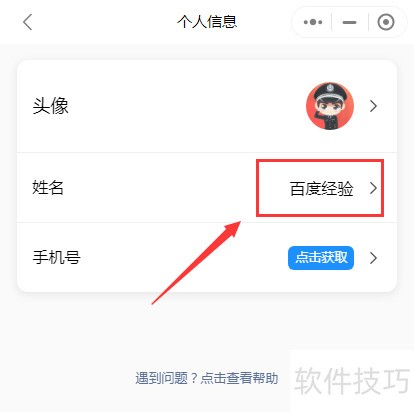The height and width of the screenshot is (412, 414).
Task: Click the red highlight box border
Action: point(320,161)
